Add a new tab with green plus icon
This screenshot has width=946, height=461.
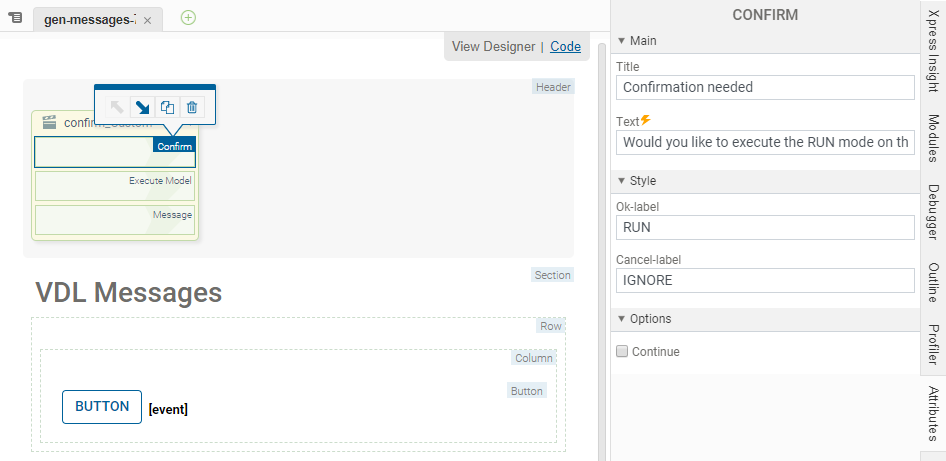tap(188, 18)
